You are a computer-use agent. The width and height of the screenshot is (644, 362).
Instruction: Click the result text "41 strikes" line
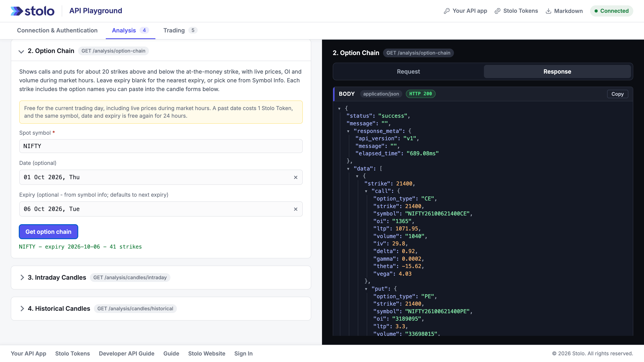[x=80, y=247]
